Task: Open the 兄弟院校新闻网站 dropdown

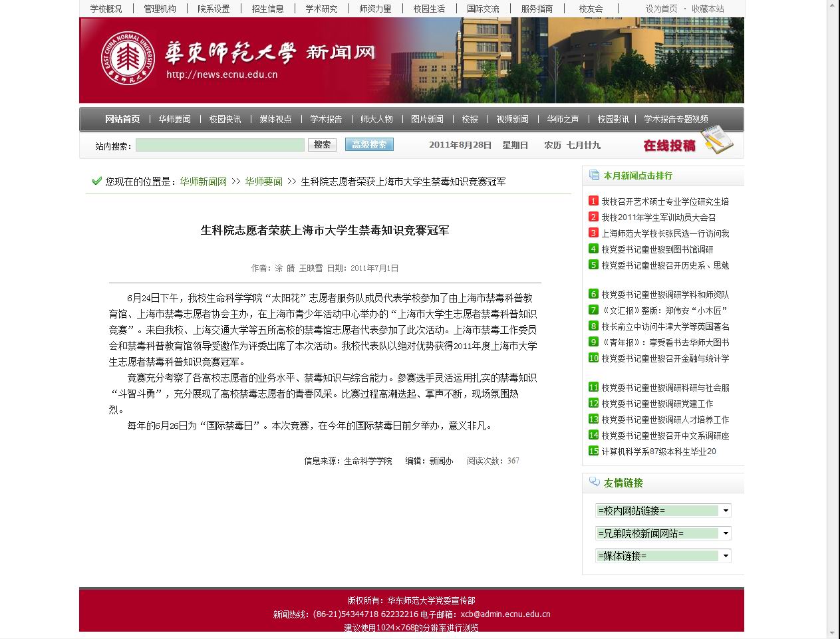Action: tap(725, 533)
